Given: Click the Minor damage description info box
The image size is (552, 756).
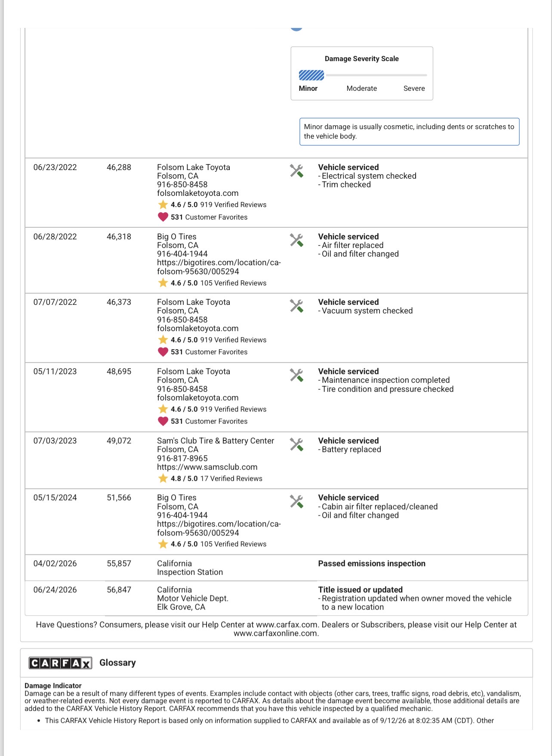Looking at the screenshot, I should 409,132.
